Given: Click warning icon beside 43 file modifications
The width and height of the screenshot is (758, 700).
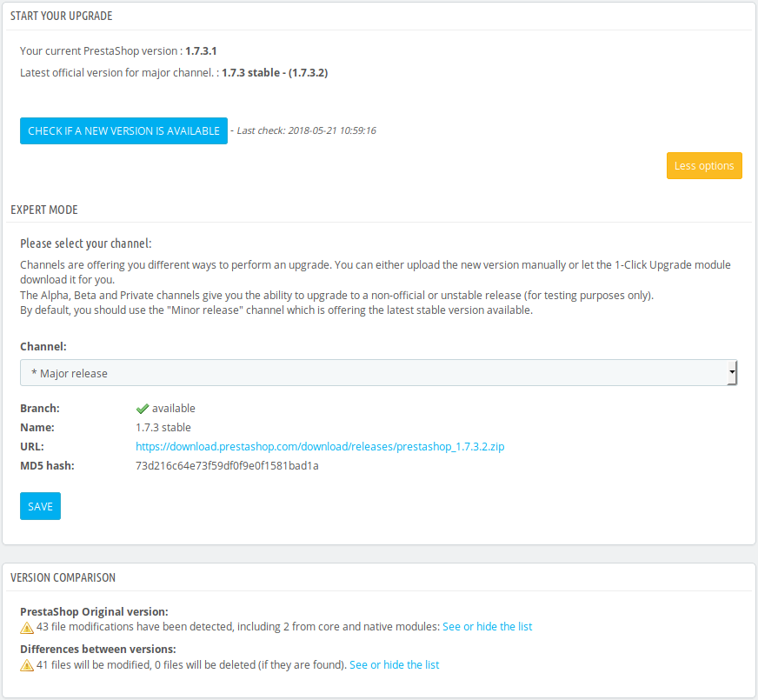Looking at the screenshot, I should coord(27,628).
